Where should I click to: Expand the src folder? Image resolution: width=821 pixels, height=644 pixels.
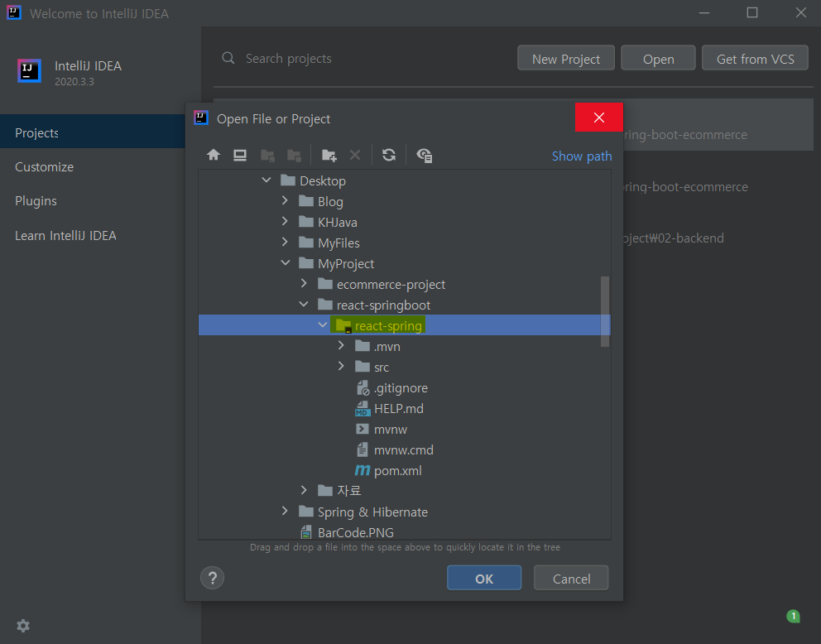[341, 366]
